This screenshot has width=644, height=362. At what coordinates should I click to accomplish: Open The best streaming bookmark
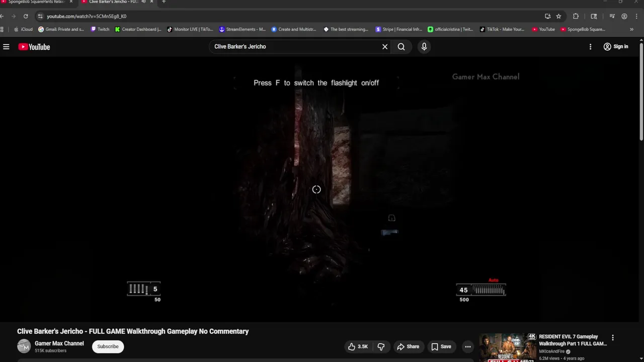(346, 29)
